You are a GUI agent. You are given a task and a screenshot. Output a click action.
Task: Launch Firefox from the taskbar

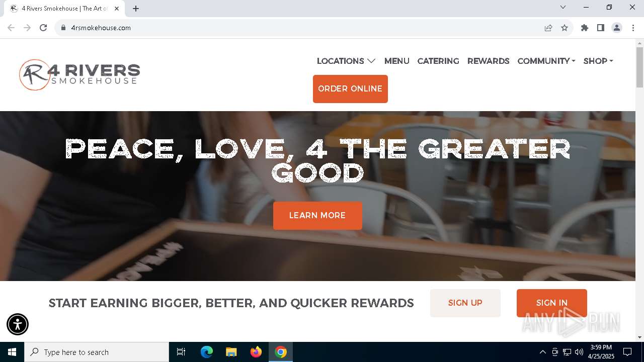pyautogui.click(x=256, y=352)
